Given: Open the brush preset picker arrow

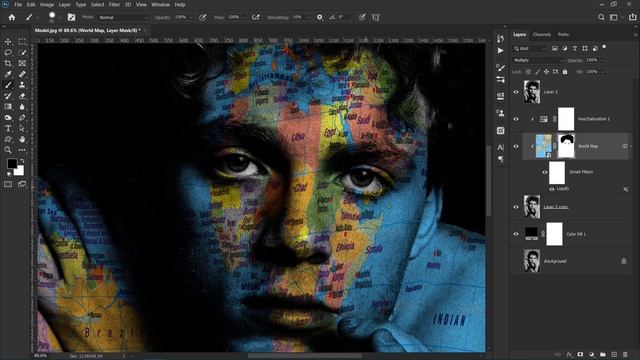Looking at the screenshot, I should 60,18.
